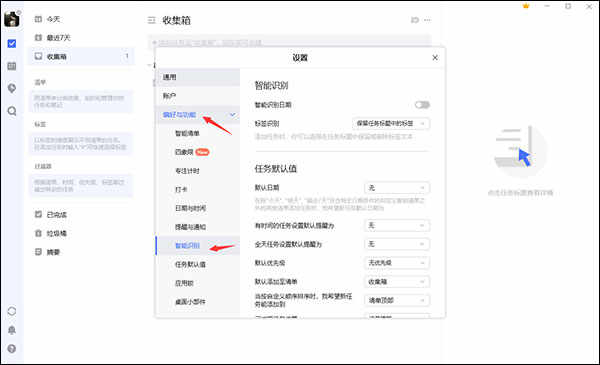Click the search magnifier icon in sidebar

[12, 111]
